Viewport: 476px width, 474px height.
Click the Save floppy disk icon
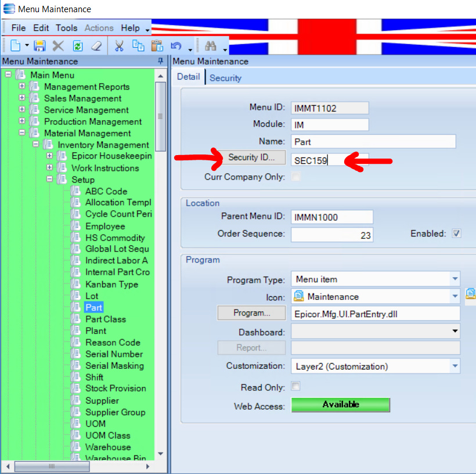(x=39, y=46)
